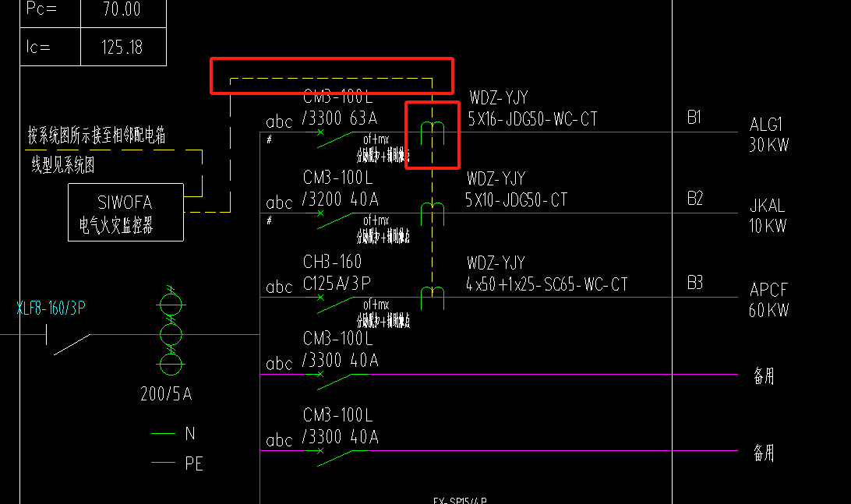Select cable label 4x50+1x25-SC65-WC-CT
The width and height of the screenshot is (851, 504).
click(x=546, y=284)
